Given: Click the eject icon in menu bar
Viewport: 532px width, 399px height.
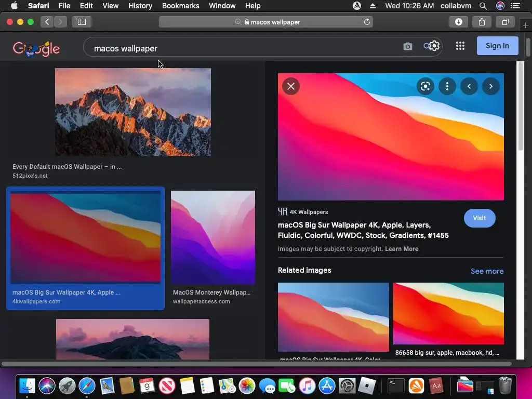Looking at the screenshot, I should [x=373, y=6].
